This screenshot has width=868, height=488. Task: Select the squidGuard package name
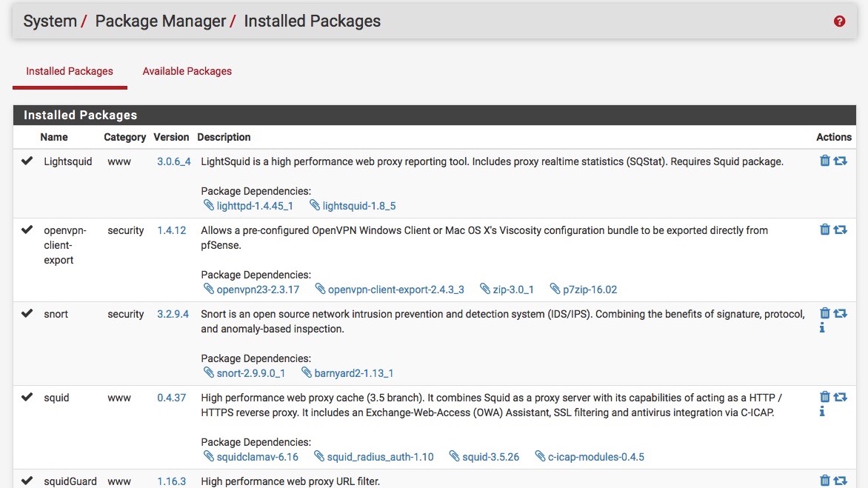(x=70, y=481)
